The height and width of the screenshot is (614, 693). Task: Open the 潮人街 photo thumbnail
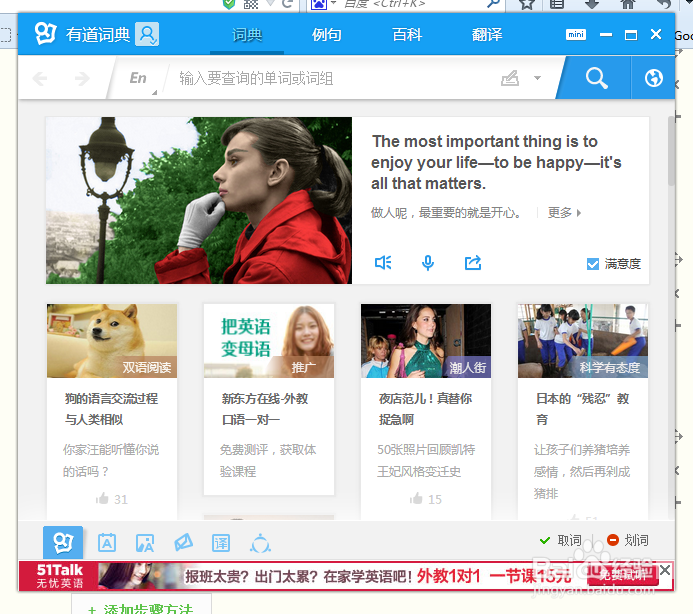pos(426,340)
